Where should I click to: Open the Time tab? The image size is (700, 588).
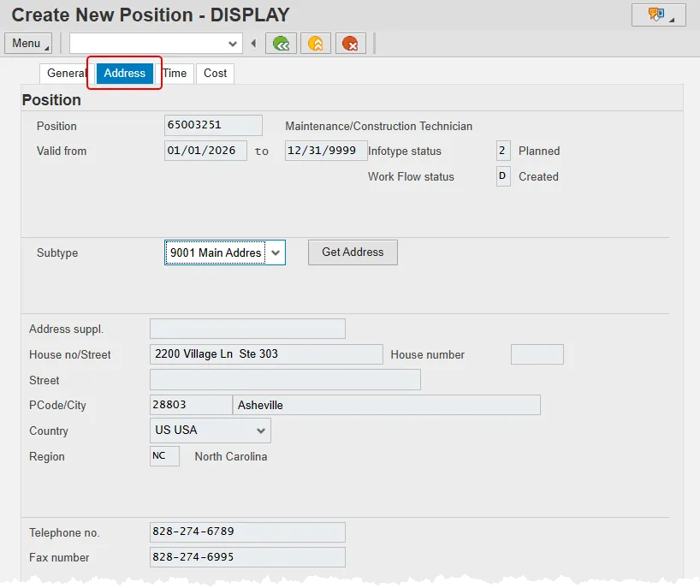coord(175,74)
